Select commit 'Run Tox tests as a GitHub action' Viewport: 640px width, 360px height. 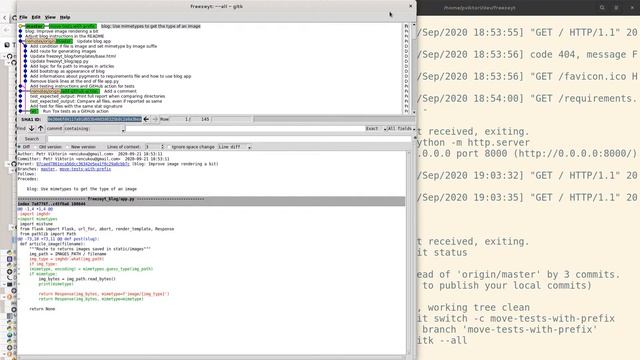pos(76,111)
